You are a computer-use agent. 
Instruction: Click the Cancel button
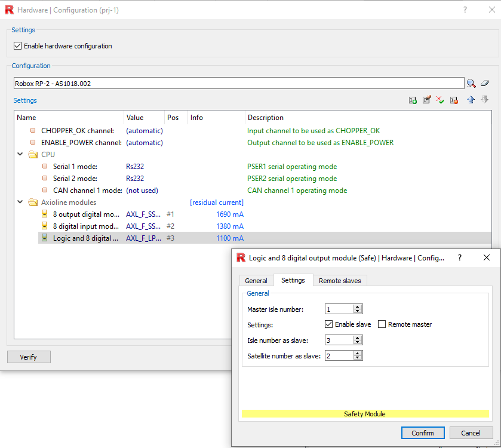point(471,432)
